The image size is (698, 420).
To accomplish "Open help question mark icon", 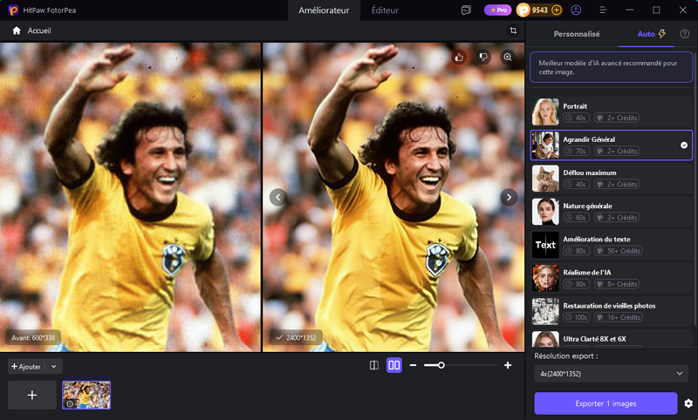I will point(684,34).
